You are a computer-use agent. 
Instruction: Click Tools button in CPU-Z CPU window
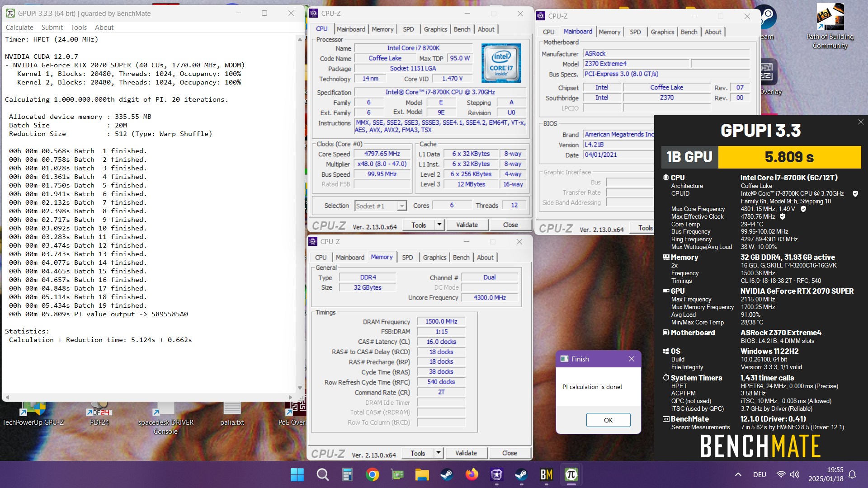419,225
